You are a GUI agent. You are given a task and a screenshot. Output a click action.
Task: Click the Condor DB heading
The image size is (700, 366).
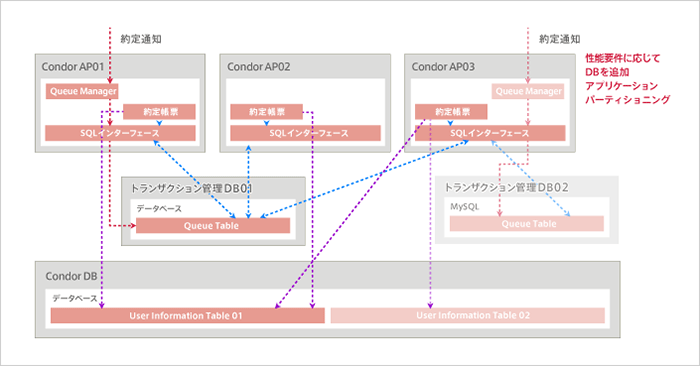coord(71,276)
